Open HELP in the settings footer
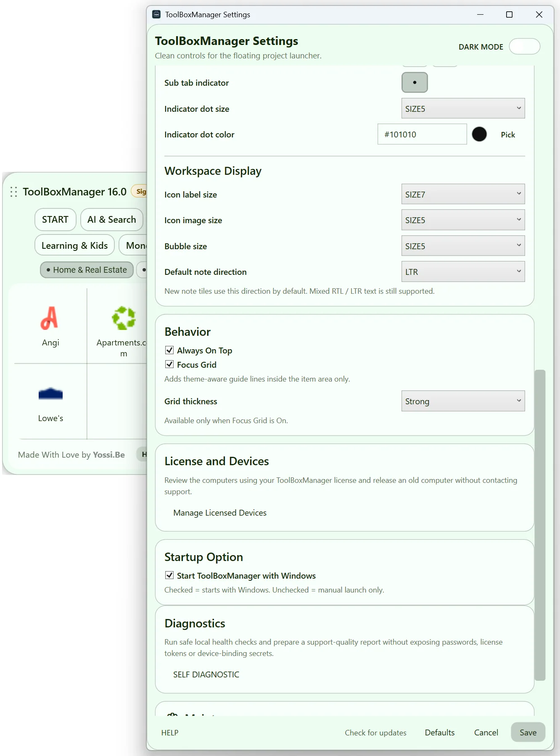Viewport: 560px width, 756px height. click(170, 732)
